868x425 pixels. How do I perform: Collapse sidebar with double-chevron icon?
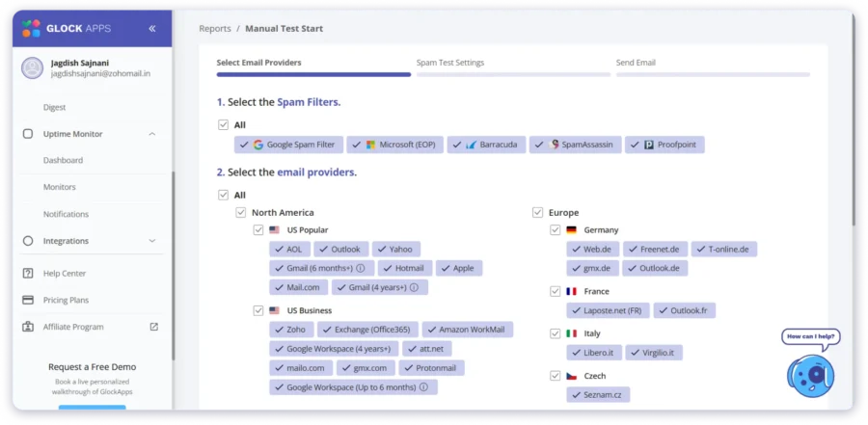(x=152, y=29)
